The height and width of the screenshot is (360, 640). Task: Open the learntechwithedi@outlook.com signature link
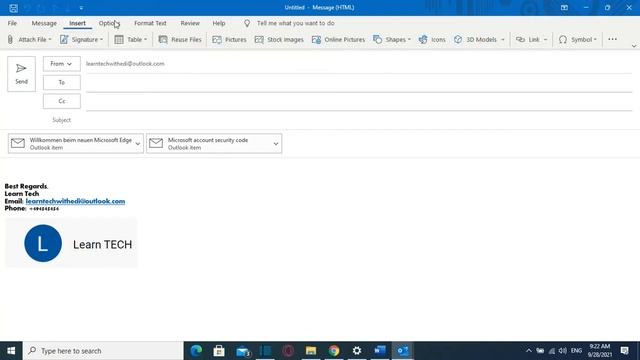tap(75, 201)
